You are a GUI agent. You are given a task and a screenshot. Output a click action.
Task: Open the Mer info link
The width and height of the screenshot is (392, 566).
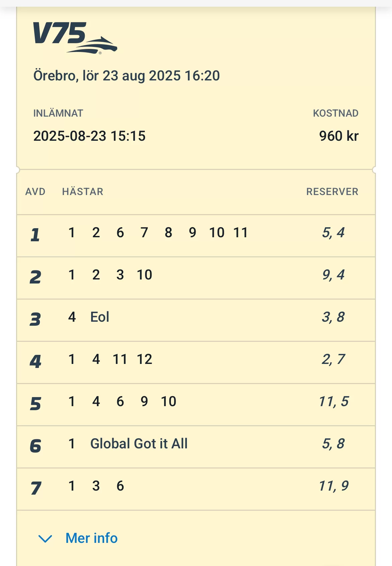point(91,538)
